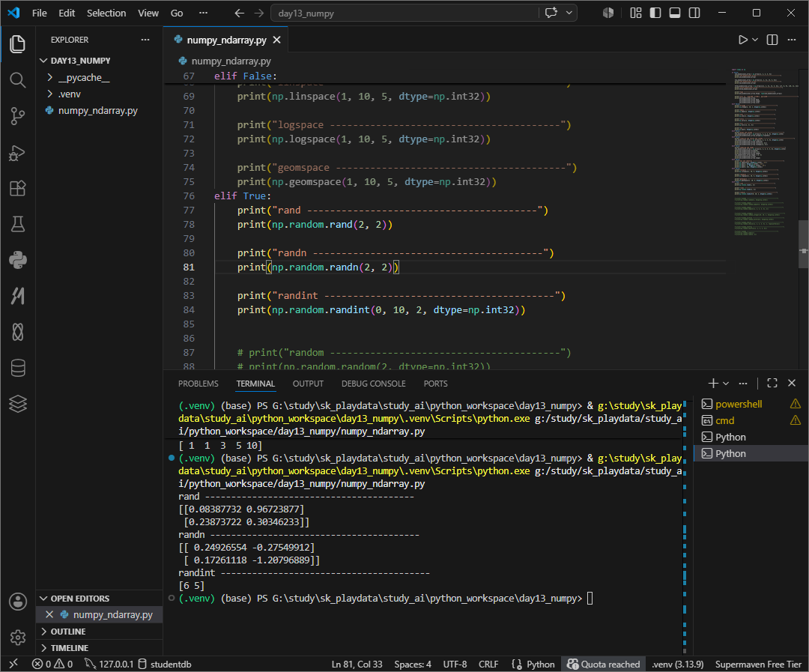809x672 pixels.
Task: Show errors and warnings count in status bar
Action: [x=52, y=665]
